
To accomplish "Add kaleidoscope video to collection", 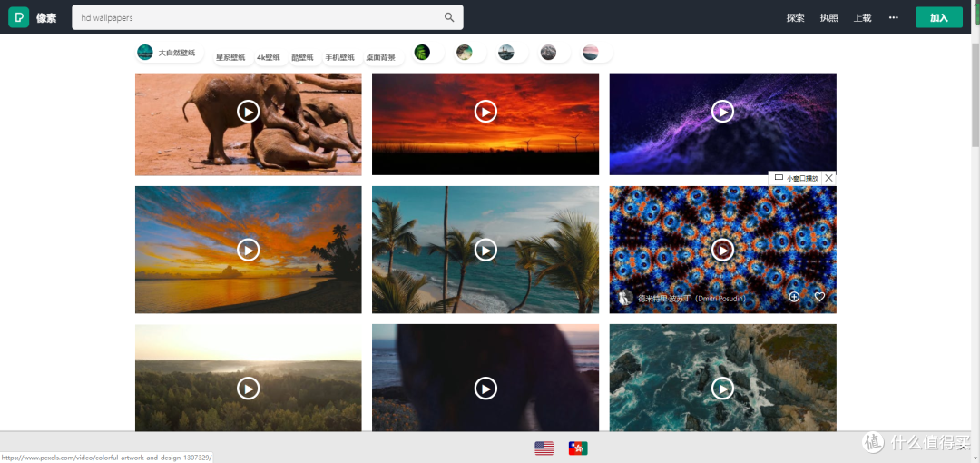I will pyautogui.click(x=794, y=297).
